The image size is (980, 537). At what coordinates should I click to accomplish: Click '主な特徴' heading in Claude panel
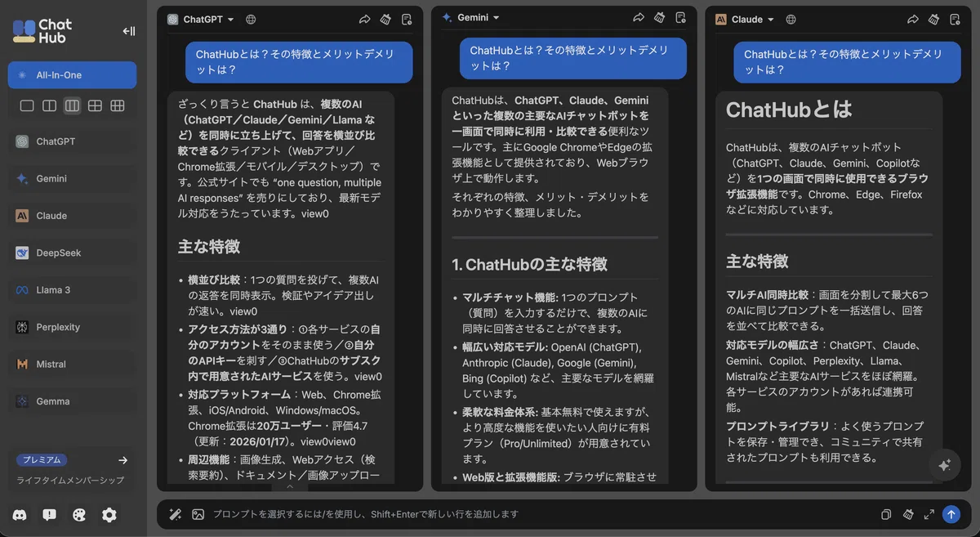coord(757,261)
